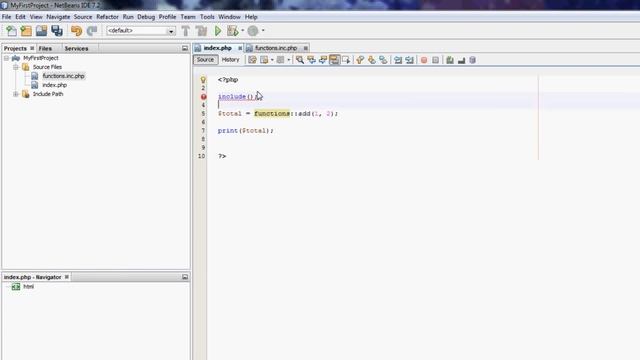The width and height of the screenshot is (640, 360).
Task: Click the Open Project toolbar icon
Action: 41,31
